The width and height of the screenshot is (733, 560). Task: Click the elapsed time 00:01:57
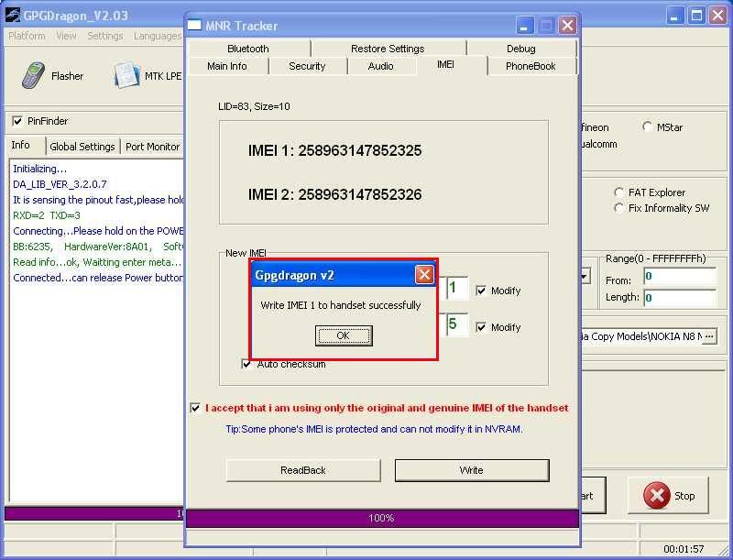684,549
